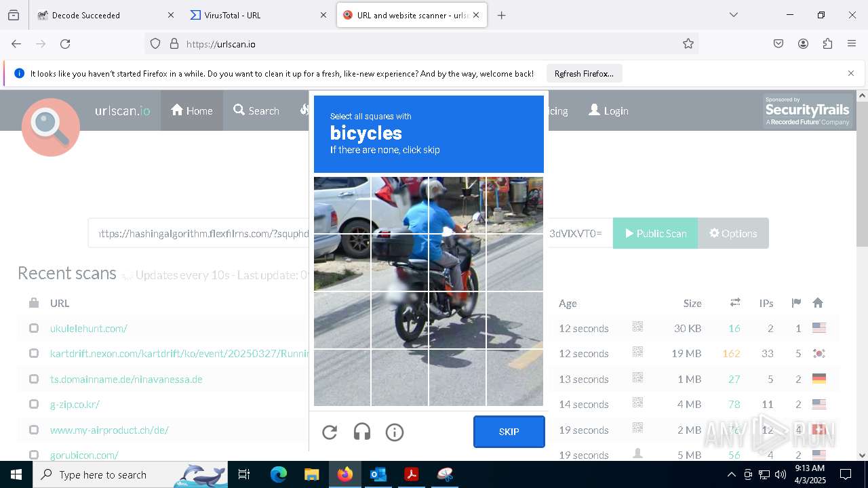868x488 pixels.
Task: Click the lock column header icon
Action: 34,303
